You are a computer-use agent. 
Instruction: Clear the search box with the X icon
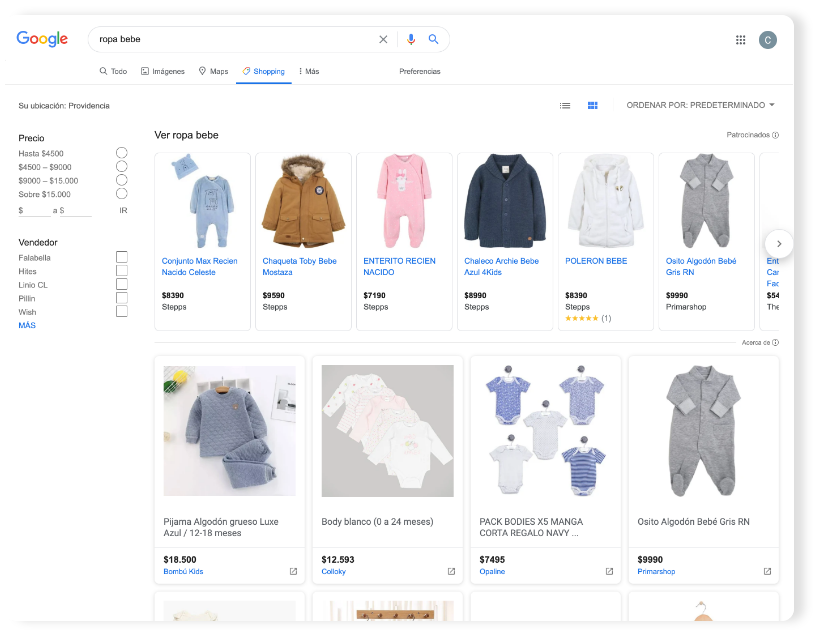pyautogui.click(x=383, y=40)
